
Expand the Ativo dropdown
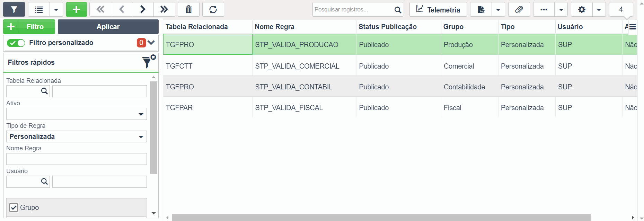pos(77,114)
